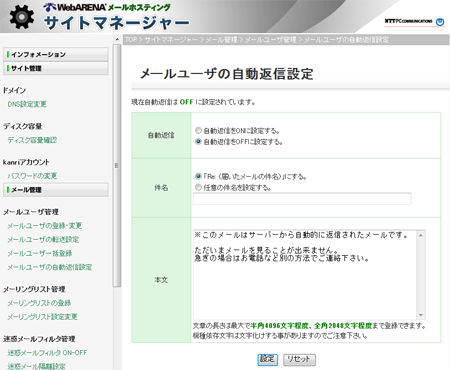Image resolution: width=450 pixels, height=370 pixels.
Task: Click the メールユーザ管理 sidebar heading
Action: pos(31,212)
